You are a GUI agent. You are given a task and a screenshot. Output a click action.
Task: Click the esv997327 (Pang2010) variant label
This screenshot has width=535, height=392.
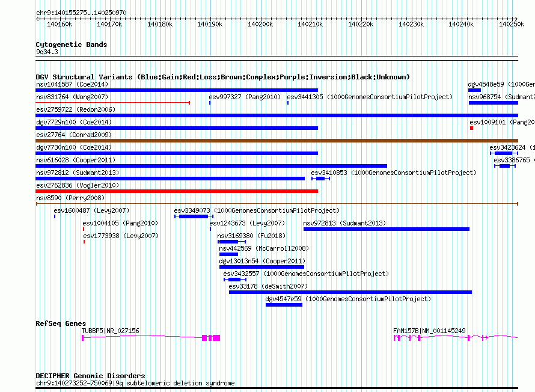[x=245, y=97]
